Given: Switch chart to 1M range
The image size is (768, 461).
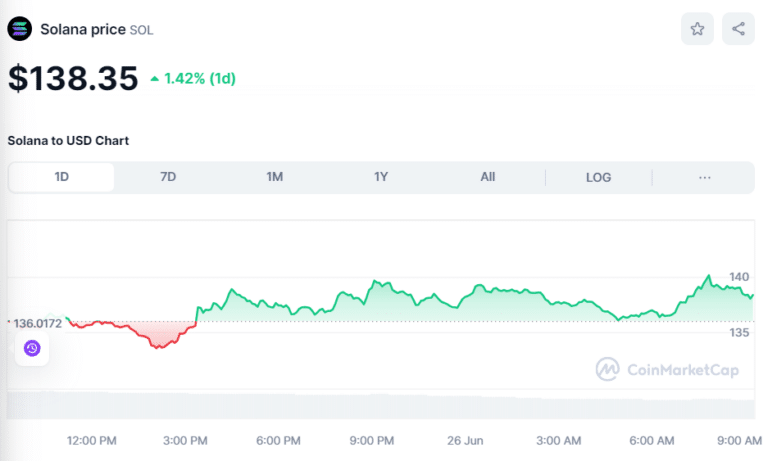Looking at the screenshot, I should (x=275, y=177).
